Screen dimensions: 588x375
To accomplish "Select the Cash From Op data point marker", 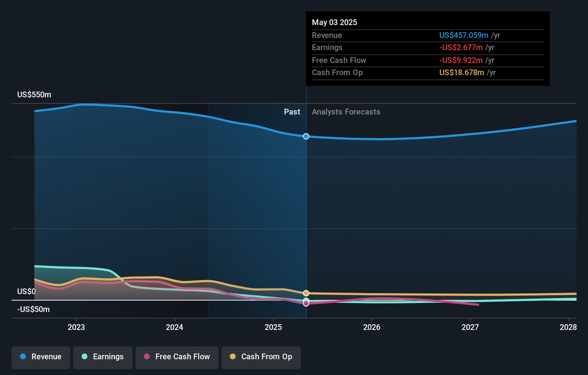I will 306,293.
